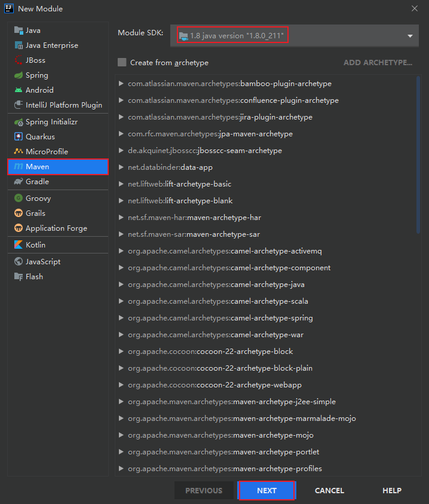Select the Quarkus module icon
Image resolution: width=429 pixels, height=504 pixels.
click(19, 137)
